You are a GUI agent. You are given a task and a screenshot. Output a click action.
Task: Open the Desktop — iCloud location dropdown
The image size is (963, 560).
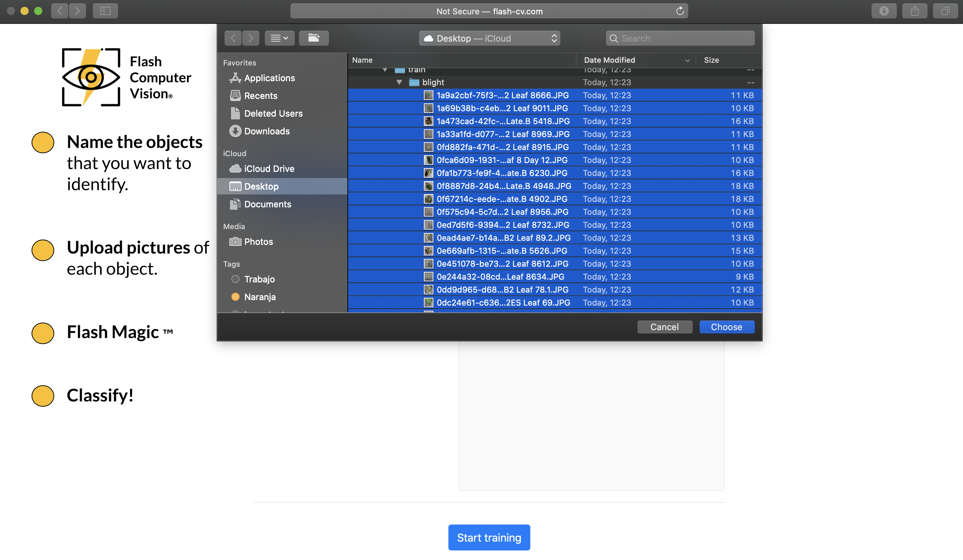pos(489,38)
